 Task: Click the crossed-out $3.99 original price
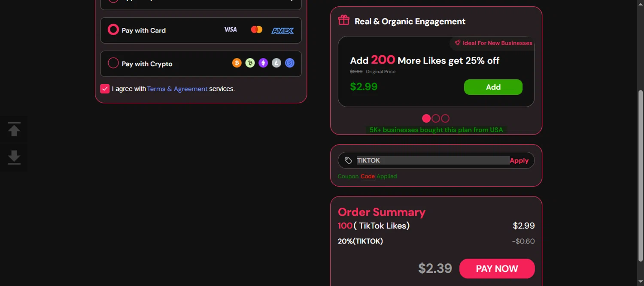coord(356,72)
